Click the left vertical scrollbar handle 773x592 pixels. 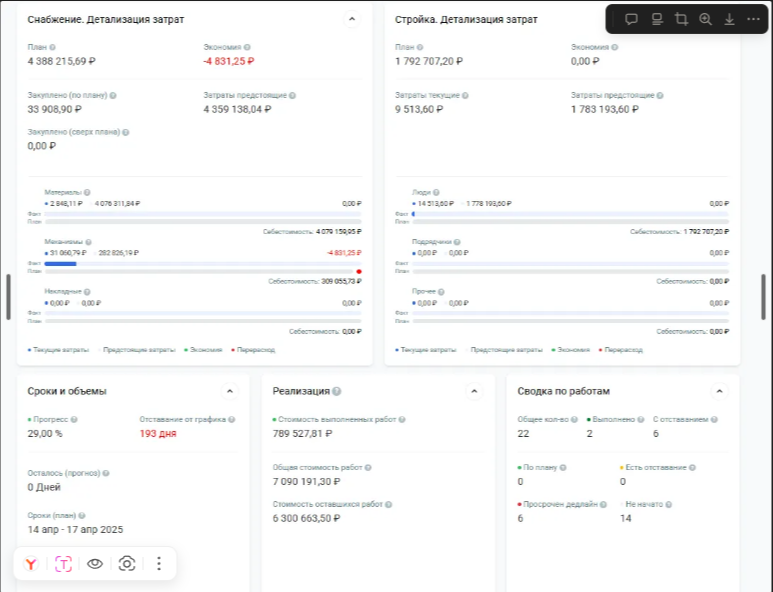(8, 297)
